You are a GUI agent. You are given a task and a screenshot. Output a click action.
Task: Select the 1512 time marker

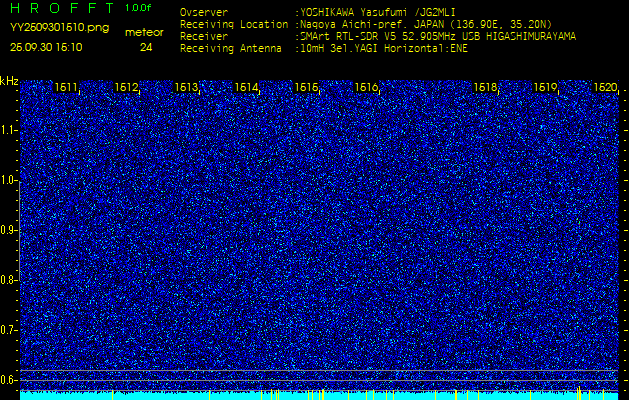click(x=127, y=88)
